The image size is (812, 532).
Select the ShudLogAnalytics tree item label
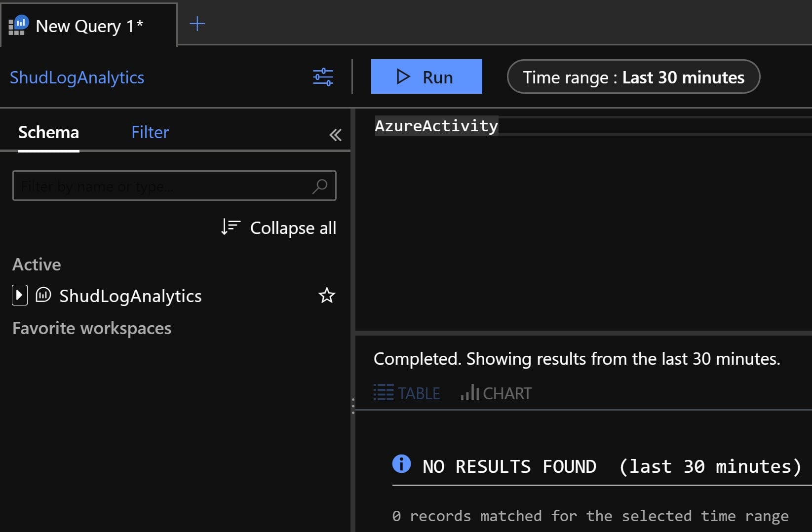pyautogui.click(x=130, y=296)
